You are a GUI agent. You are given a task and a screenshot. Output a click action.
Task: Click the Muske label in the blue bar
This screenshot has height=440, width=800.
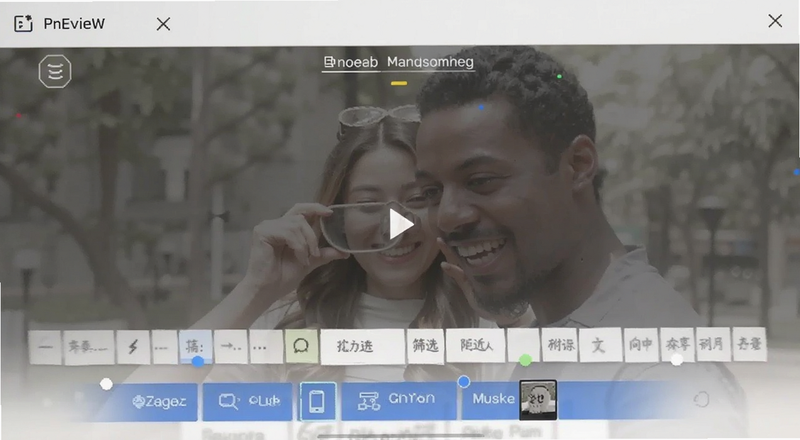493,399
